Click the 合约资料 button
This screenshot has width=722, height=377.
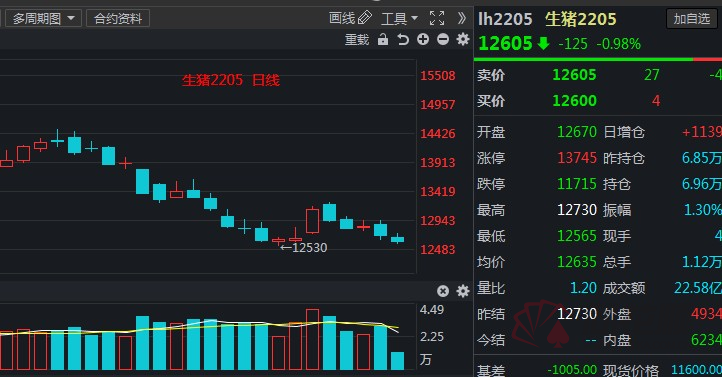tap(118, 19)
